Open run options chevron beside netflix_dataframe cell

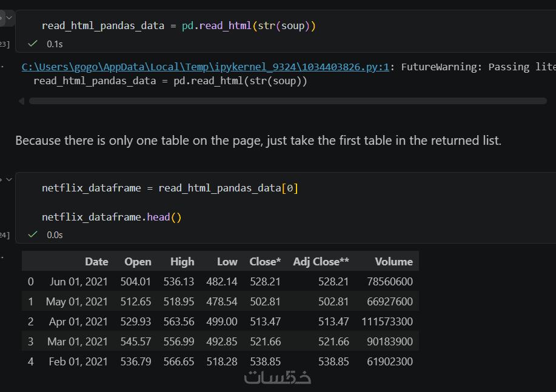[x=10, y=179]
